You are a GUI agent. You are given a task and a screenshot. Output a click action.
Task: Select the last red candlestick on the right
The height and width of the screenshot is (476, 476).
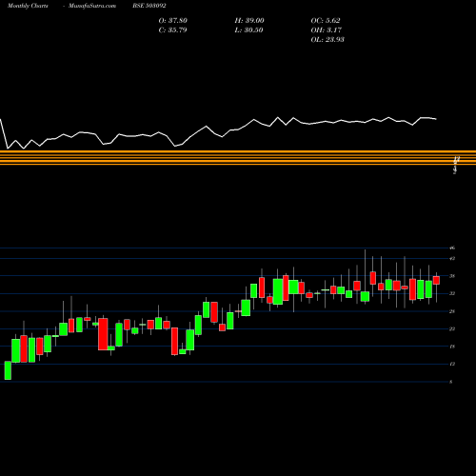(x=436, y=280)
